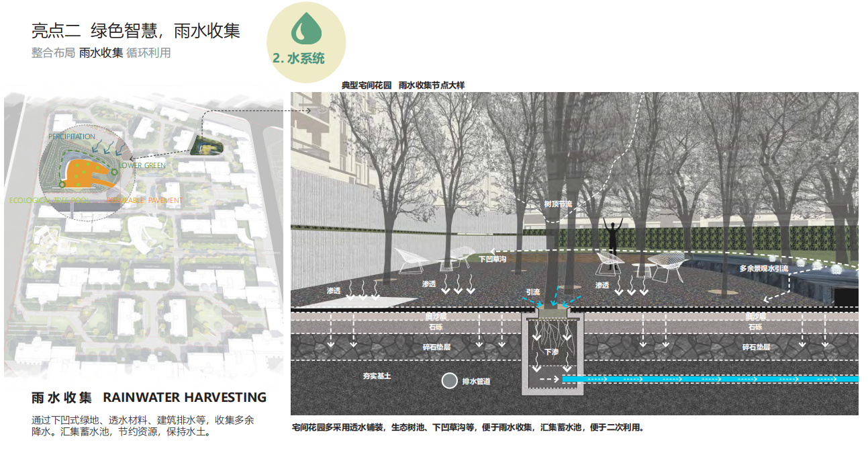868x461 pixels.
Task: Select the orange PERMEABLE PAVEMENT label
Action: click(x=144, y=200)
